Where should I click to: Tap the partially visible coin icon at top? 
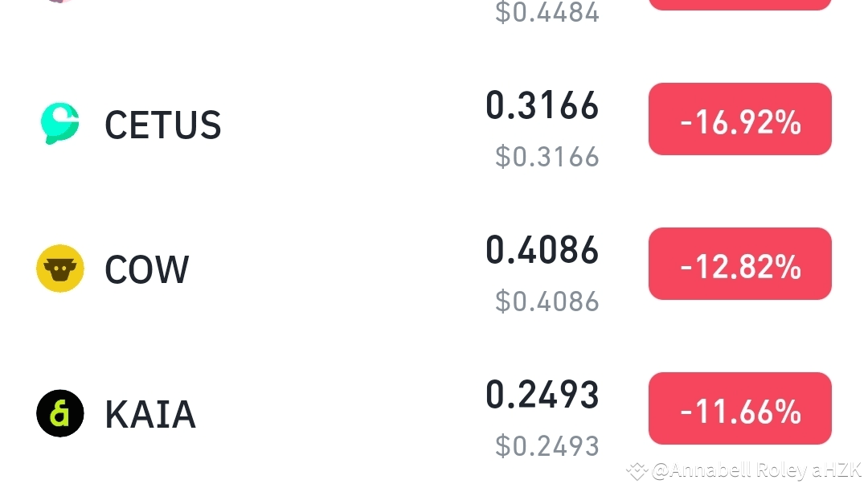[x=59, y=4]
